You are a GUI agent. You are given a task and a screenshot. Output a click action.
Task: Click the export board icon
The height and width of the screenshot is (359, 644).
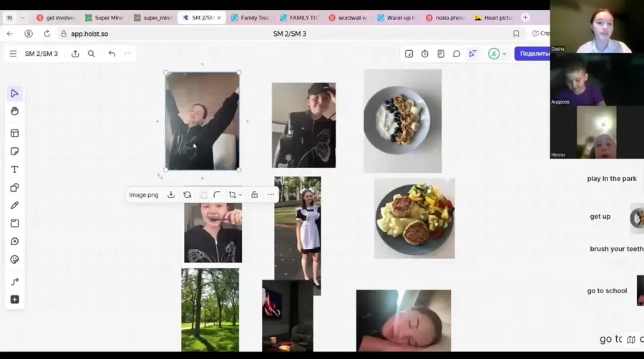point(75,54)
